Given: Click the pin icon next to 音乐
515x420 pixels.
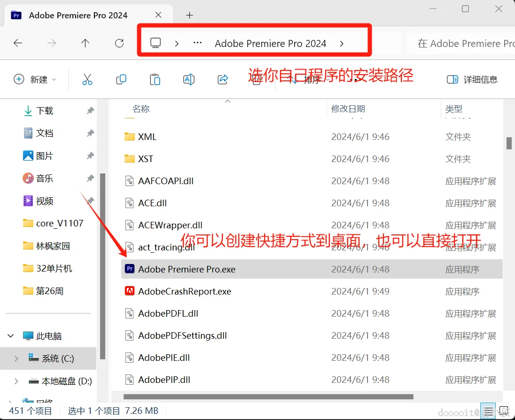Looking at the screenshot, I should [90, 179].
